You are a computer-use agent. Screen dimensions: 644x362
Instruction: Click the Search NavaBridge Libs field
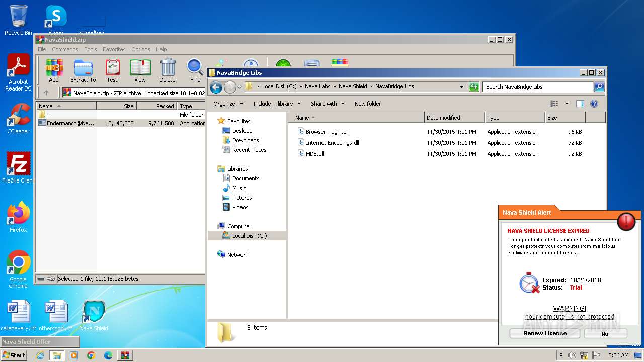click(x=538, y=87)
